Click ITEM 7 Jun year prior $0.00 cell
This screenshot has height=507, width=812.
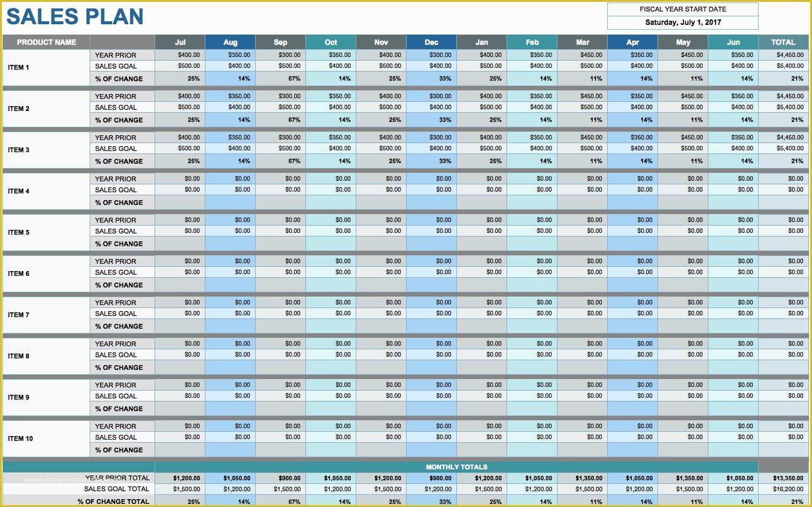click(x=733, y=303)
